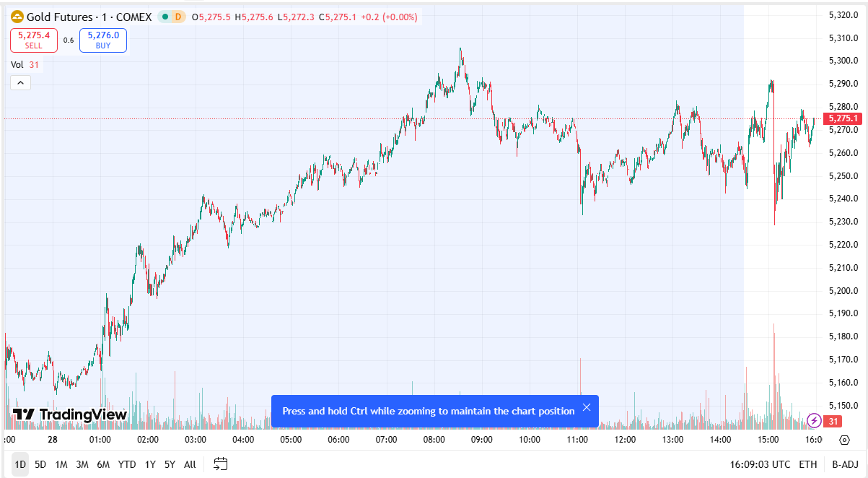Click the SELL 5,275.4 button
The image size is (868, 478).
[x=34, y=40]
